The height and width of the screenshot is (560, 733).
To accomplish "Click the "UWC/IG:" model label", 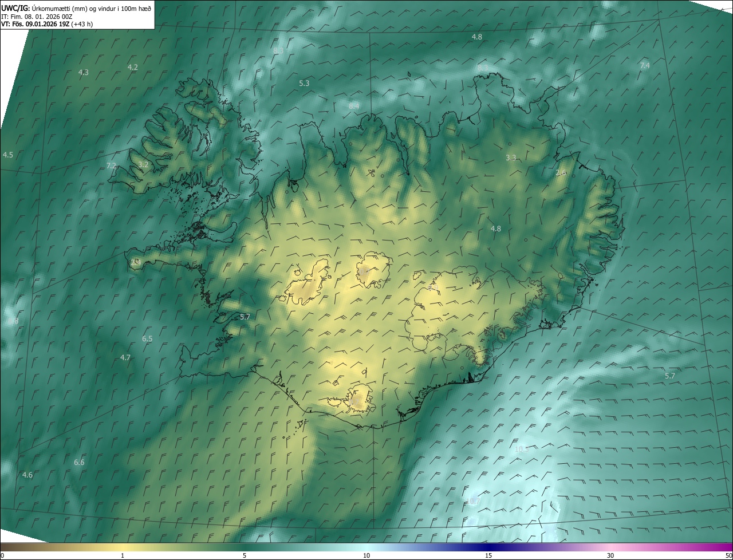I will [15, 8].
